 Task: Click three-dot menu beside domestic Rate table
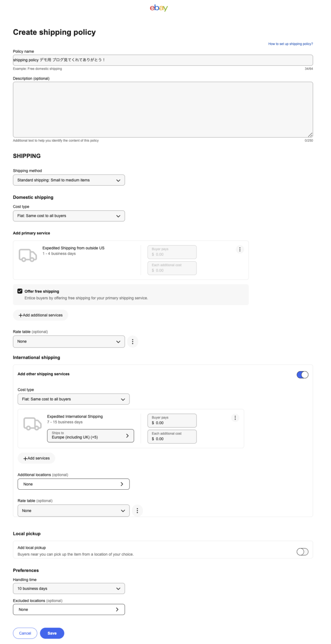click(132, 342)
